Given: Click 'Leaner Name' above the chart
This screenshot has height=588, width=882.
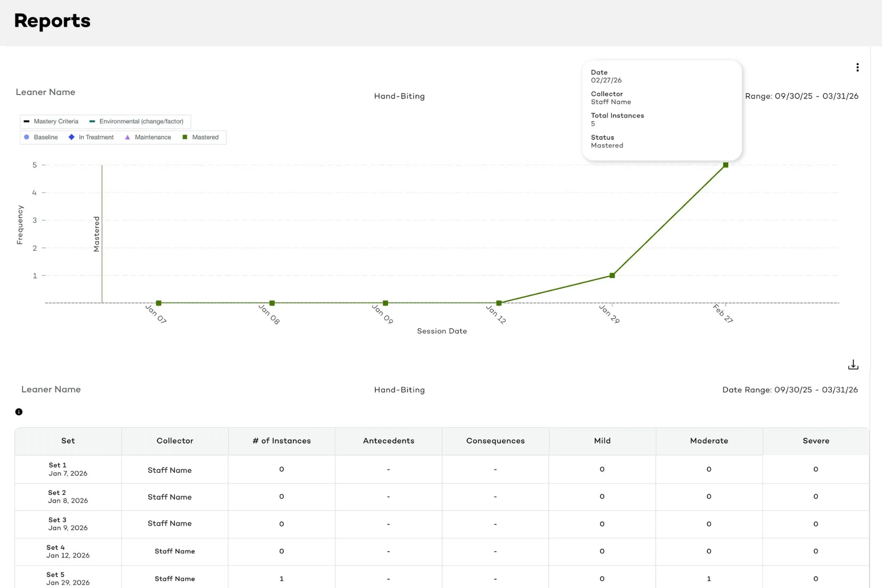Looking at the screenshot, I should coord(46,92).
